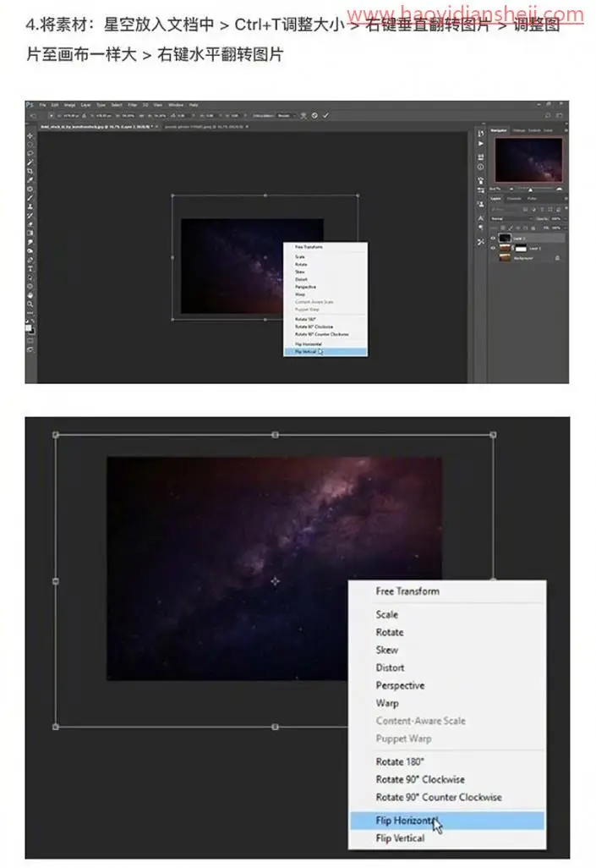Switch to the Navigator tab
Viewport: 596px width, 868px height.
(499, 130)
